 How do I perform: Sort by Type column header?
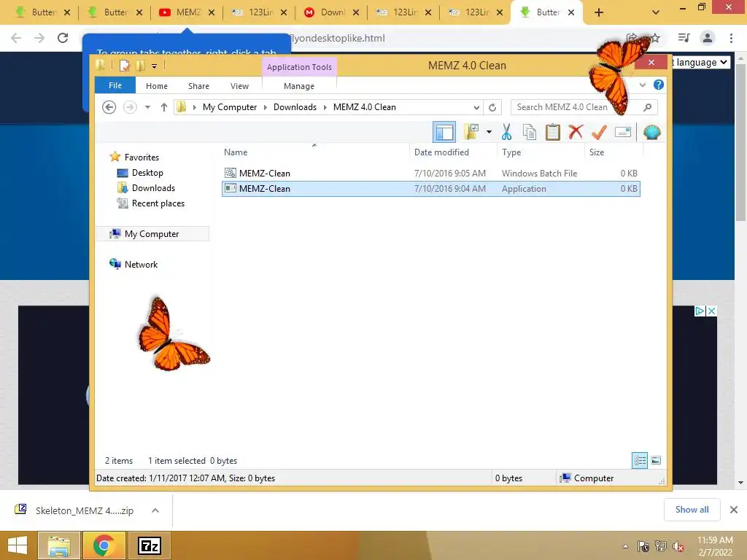point(541,152)
